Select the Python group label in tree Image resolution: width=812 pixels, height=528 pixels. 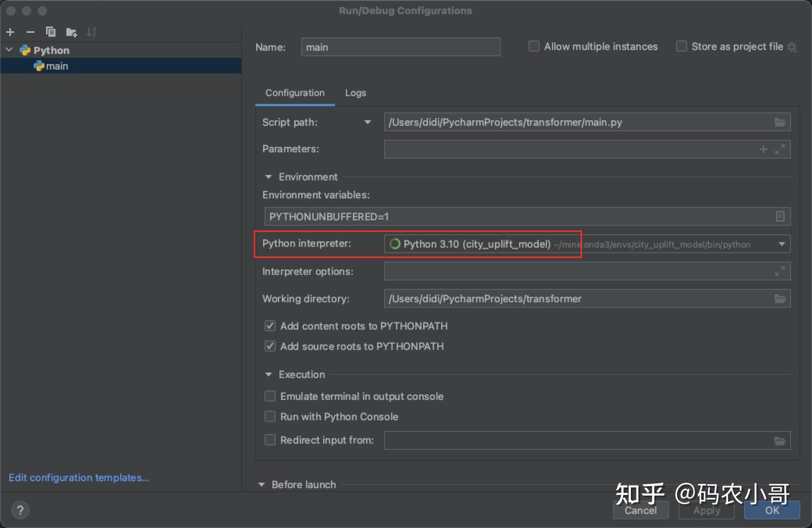click(x=51, y=50)
